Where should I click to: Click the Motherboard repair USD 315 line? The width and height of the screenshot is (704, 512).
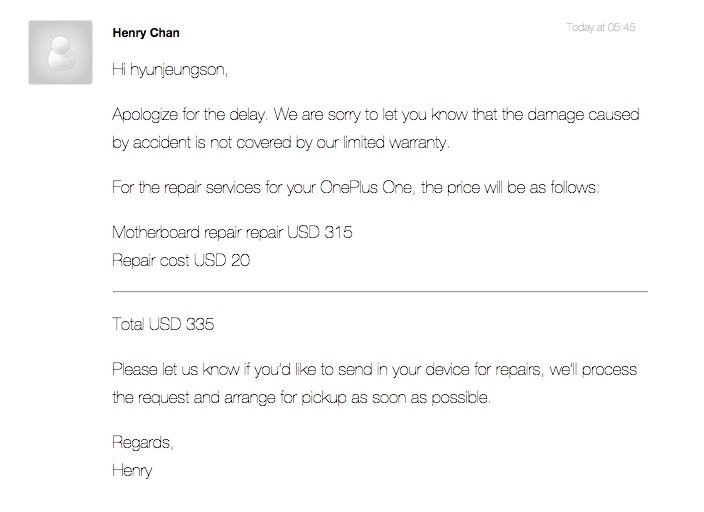(232, 233)
